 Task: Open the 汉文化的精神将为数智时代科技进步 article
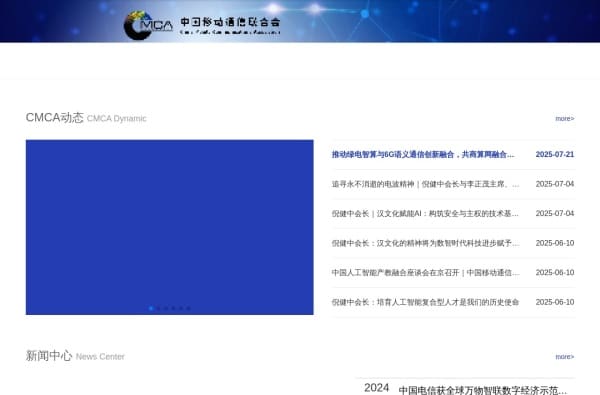[425, 243]
